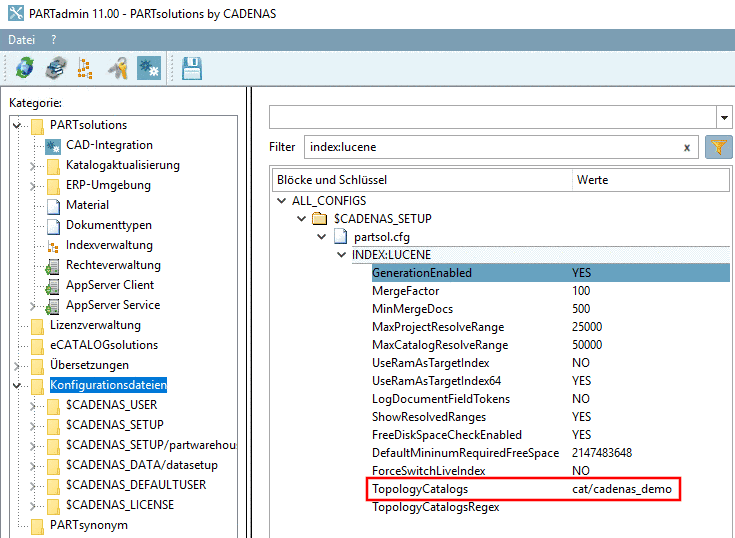Clear the filter text with the x button
The height and width of the screenshot is (538, 735).
click(x=687, y=147)
